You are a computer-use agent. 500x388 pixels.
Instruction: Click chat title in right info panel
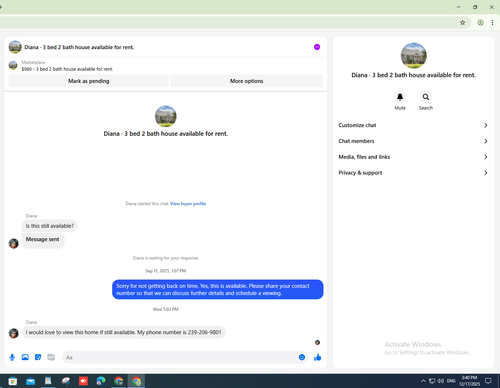coord(413,75)
